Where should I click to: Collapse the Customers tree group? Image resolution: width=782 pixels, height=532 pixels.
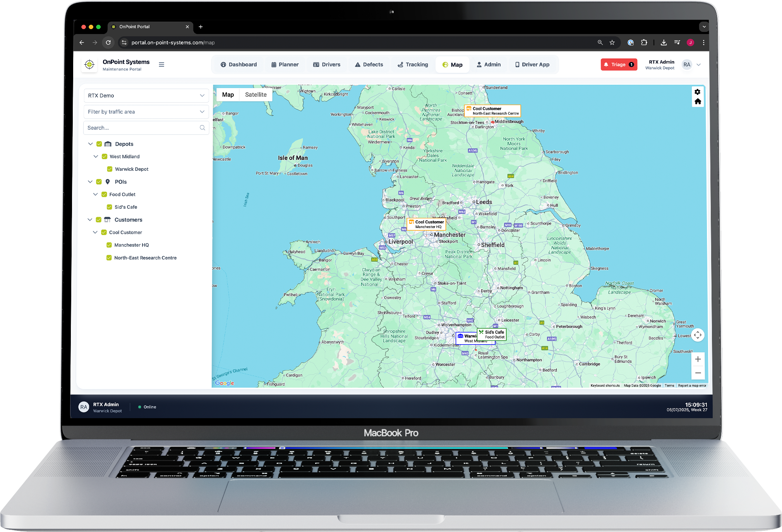pyautogui.click(x=90, y=220)
